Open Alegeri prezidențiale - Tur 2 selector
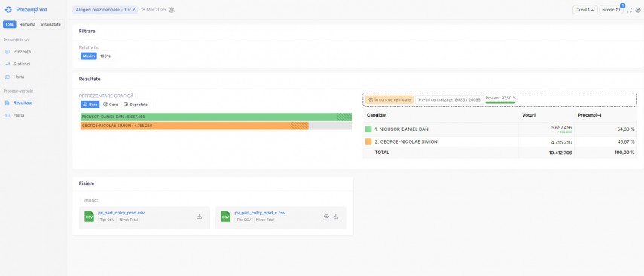 105,10
